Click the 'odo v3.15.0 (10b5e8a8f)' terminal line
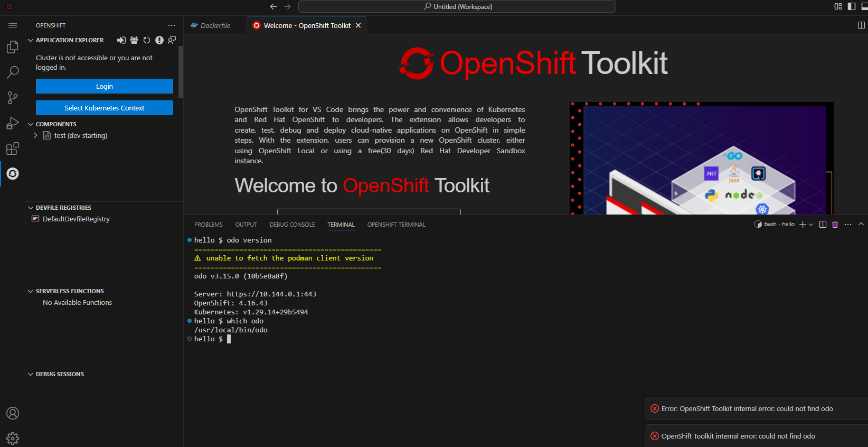Image resolution: width=868 pixels, height=447 pixels. (241, 276)
